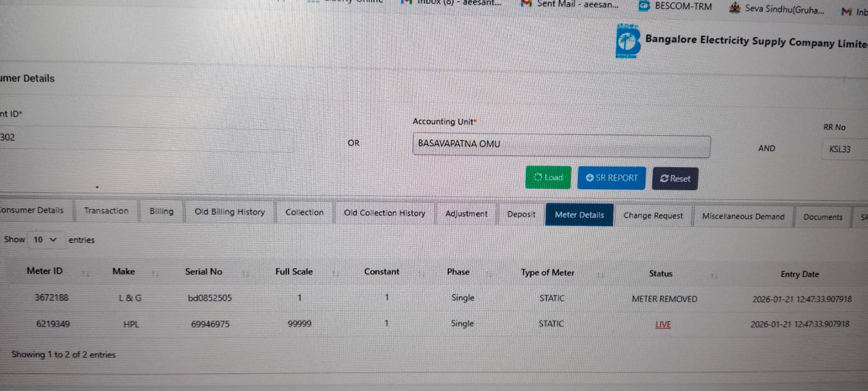Click the green Load button
Screen dimensions: 868x391
tap(548, 177)
